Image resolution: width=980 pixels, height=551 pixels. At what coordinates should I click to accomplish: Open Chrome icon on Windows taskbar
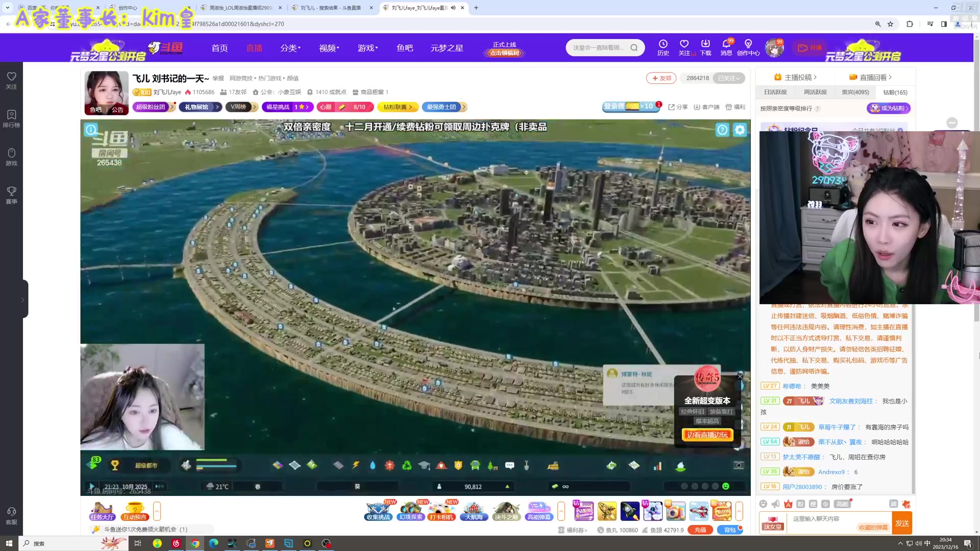[x=195, y=543]
